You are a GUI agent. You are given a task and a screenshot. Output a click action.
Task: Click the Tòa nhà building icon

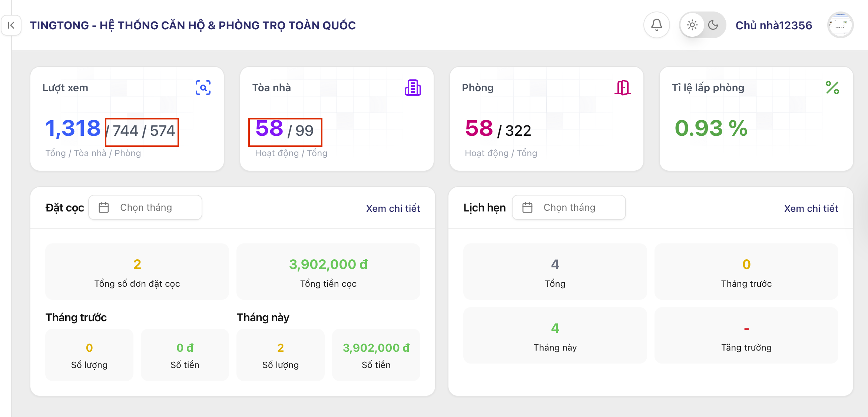413,88
